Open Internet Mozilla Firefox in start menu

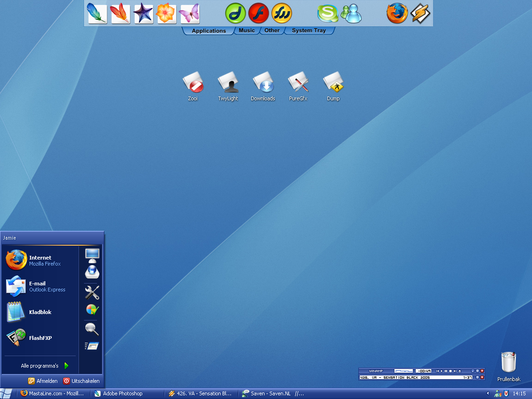[x=41, y=260]
